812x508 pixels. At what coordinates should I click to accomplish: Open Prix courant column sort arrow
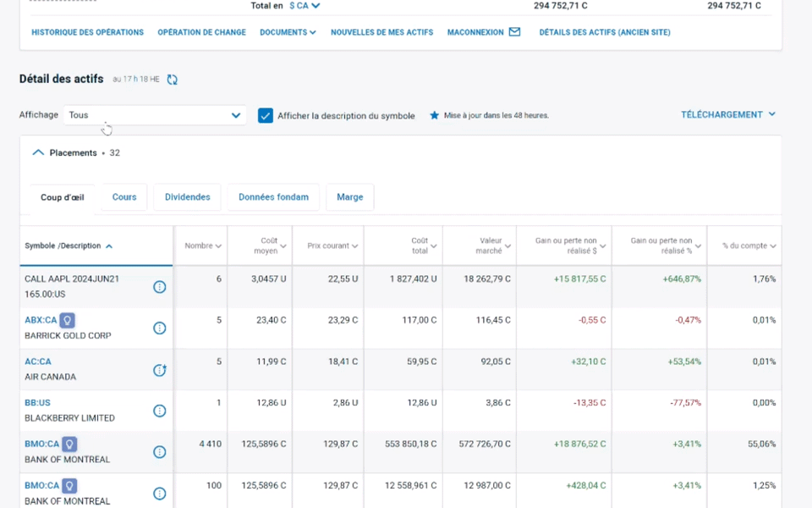354,246
